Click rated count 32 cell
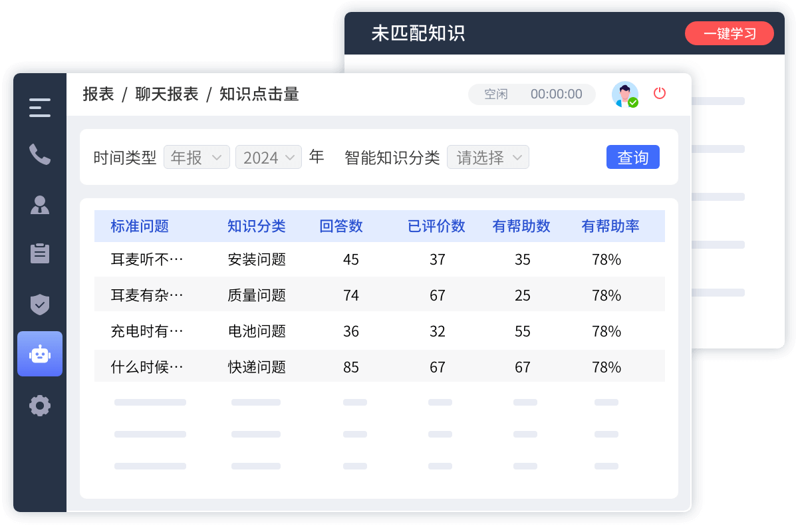Viewport: 798px width, 532px height. click(438, 331)
